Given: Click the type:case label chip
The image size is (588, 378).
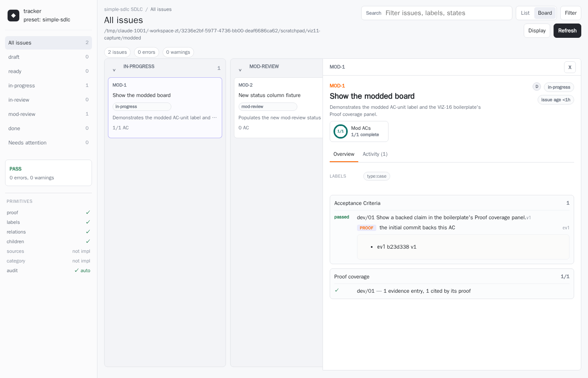Looking at the screenshot, I should [377, 176].
